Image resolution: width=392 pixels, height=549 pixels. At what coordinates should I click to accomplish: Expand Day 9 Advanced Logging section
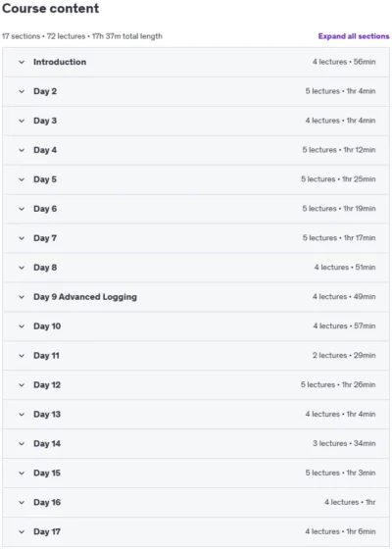[196, 297]
